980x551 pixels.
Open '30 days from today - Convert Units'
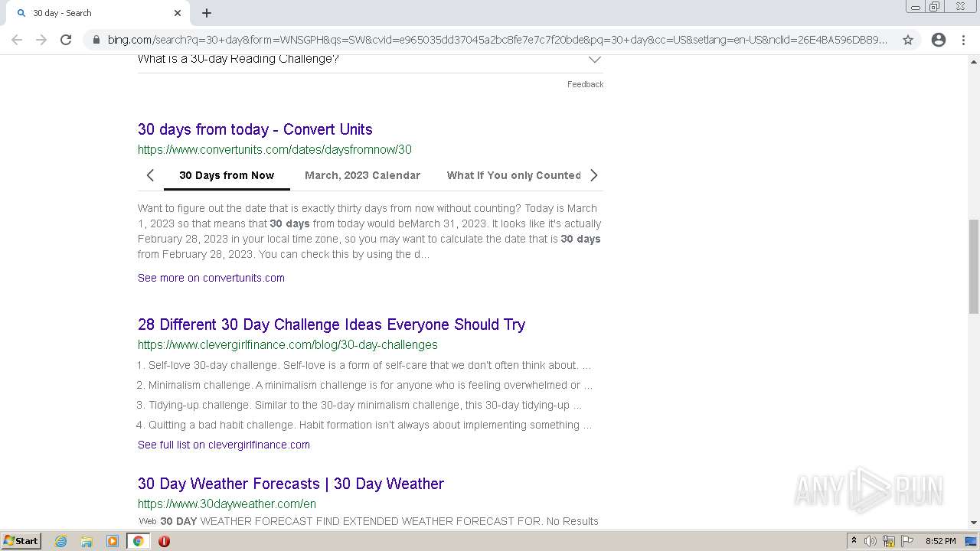(255, 129)
